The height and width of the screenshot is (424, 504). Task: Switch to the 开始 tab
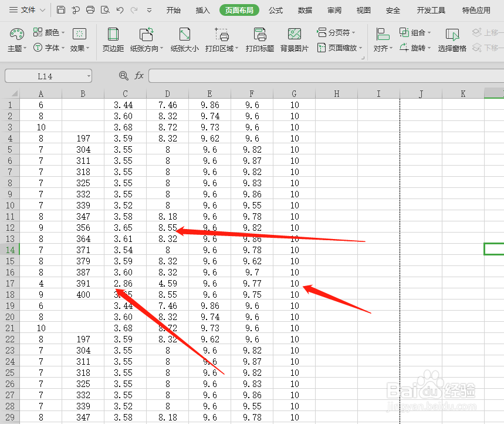pos(173,11)
